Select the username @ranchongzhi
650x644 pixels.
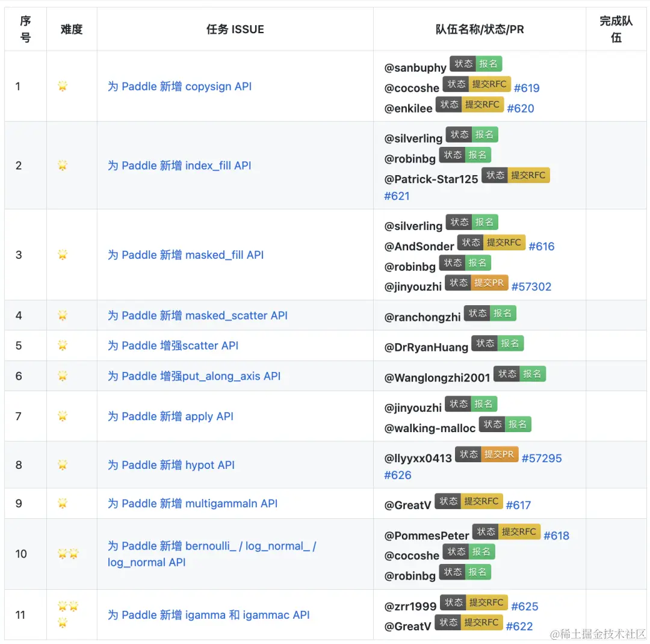[422, 317]
